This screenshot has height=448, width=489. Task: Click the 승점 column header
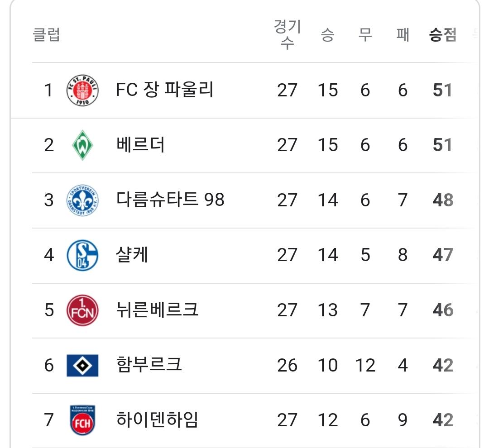click(443, 34)
